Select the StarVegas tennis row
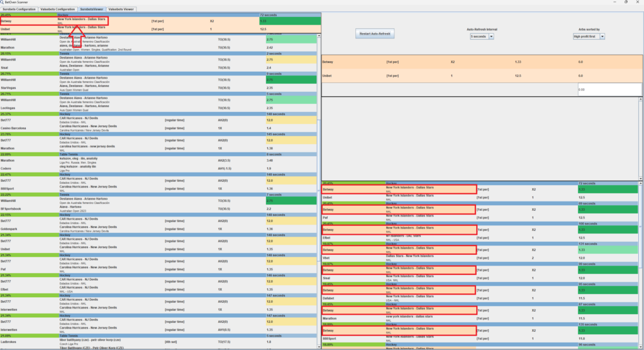This screenshot has width=644, height=350. (x=158, y=88)
